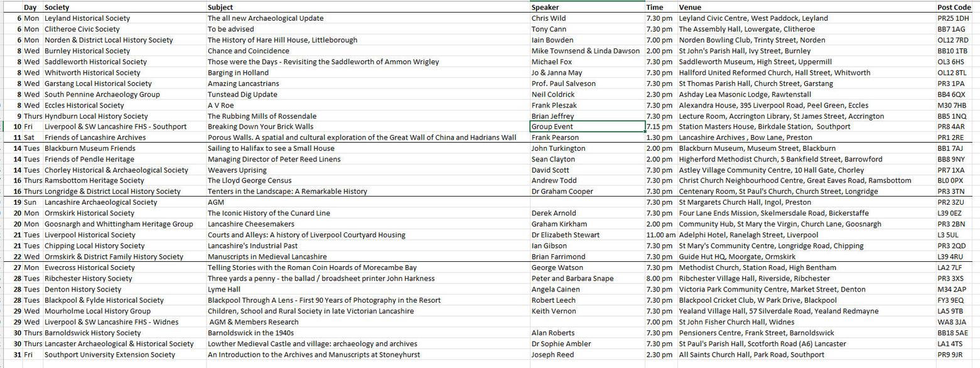Select 'Manuscripts in Medieval Lancashire' cell
Image resolution: width=980 pixels, height=368 pixels.
[x=368, y=257]
